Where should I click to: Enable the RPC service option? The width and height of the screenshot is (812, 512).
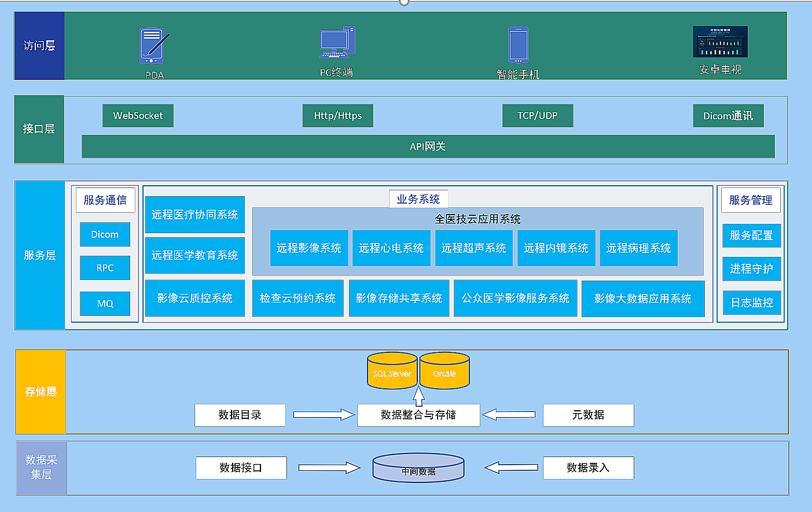coord(105,268)
